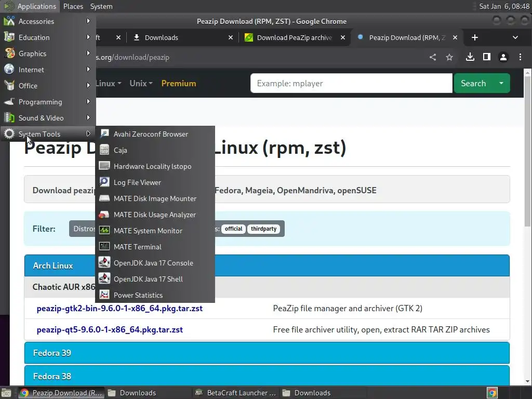Click the clock Sat Jan 6, 08:48

click(x=504, y=6)
